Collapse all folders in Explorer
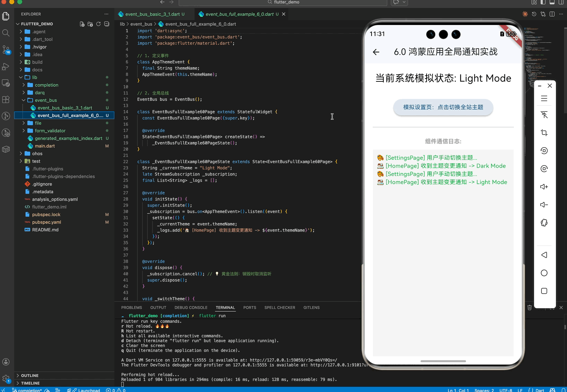 (107, 24)
